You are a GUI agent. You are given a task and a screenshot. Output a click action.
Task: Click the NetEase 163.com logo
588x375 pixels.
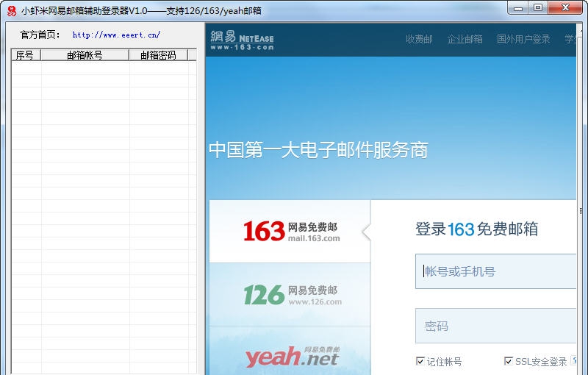tap(242, 40)
